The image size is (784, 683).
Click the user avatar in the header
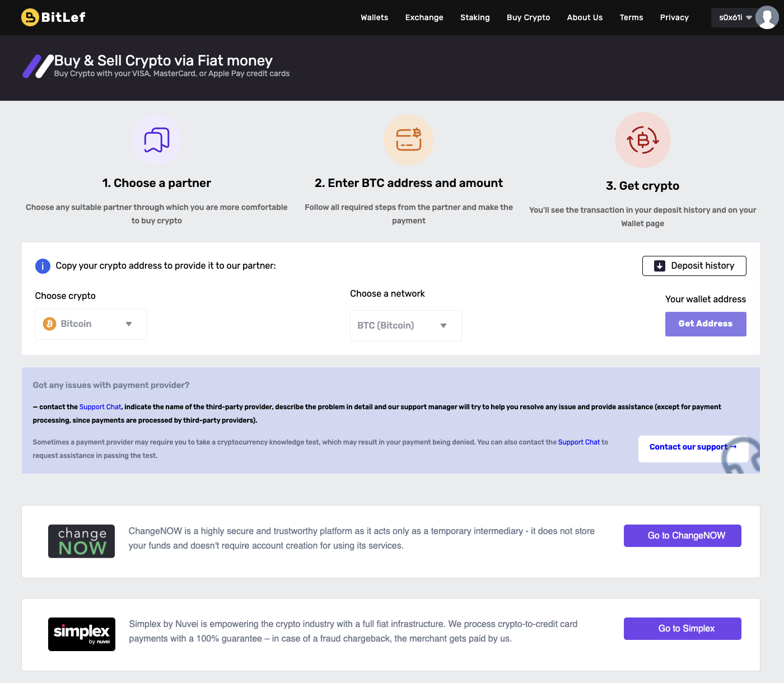click(767, 17)
